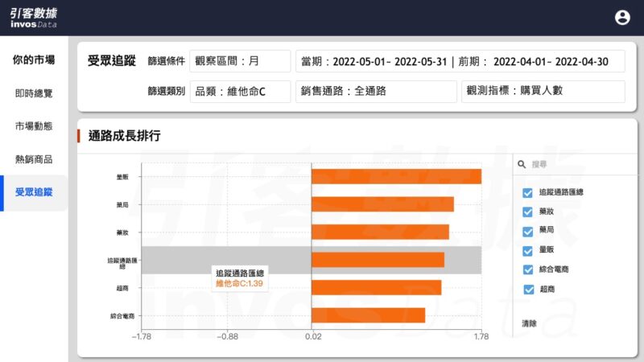644x362 pixels.
Task: Go to 即時總覽 in the sidebar
Action: pos(34,93)
